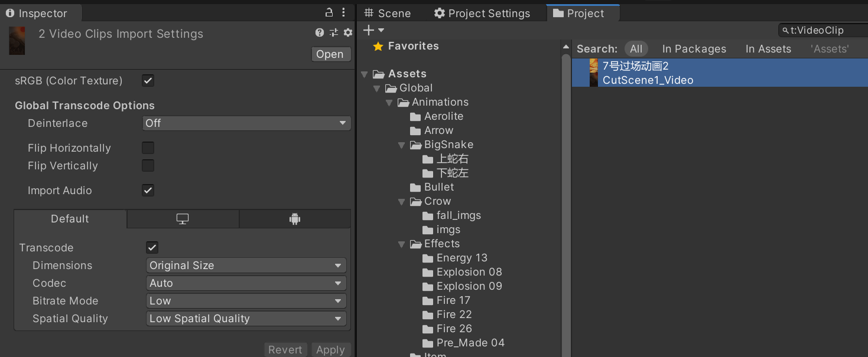Click the preset selector sliders icon
Image resolution: width=868 pixels, height=357 pixels.
334,33
